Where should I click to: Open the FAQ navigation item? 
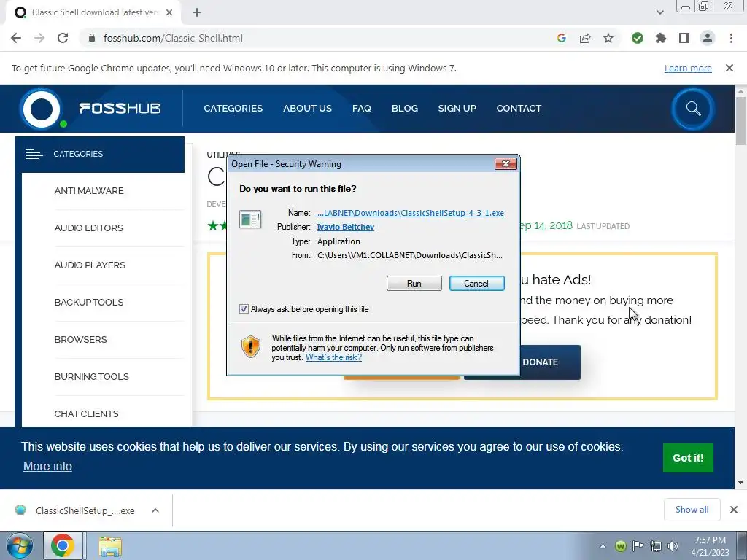[x=362, y=108]
